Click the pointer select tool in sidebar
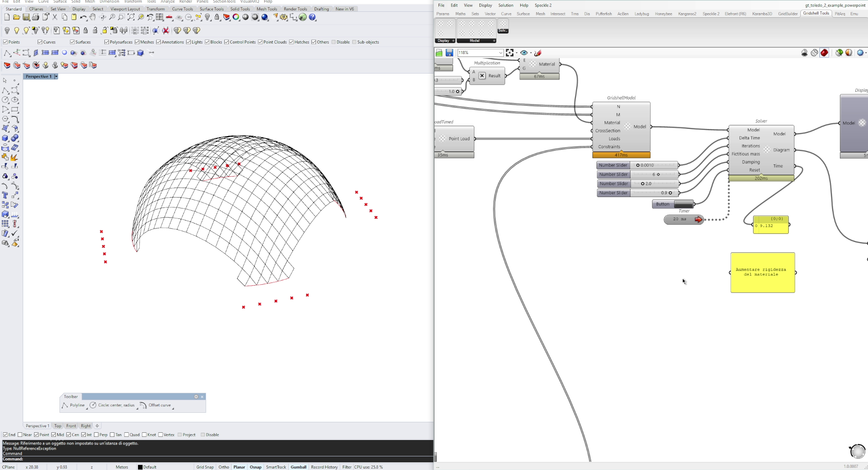This screenshot has width=868, height=470. 5,80
